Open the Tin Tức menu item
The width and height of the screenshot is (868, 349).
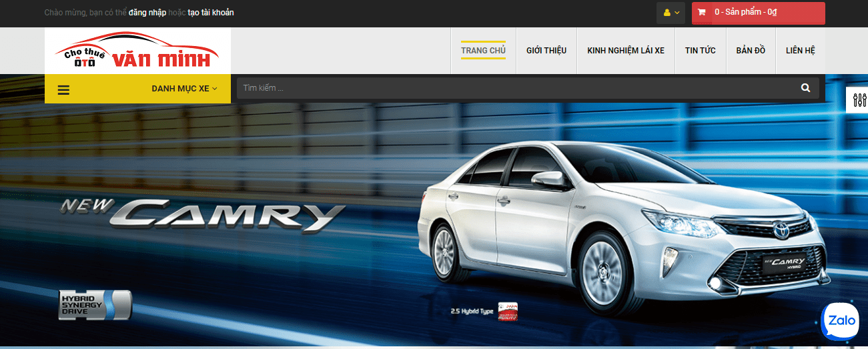701,51
